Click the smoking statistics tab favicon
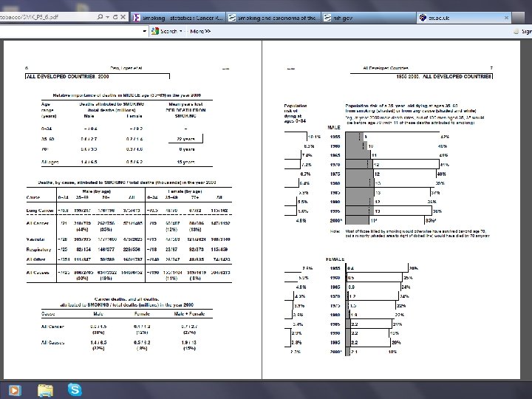Viewport: 532px width, 399px height. click(137, 18)
